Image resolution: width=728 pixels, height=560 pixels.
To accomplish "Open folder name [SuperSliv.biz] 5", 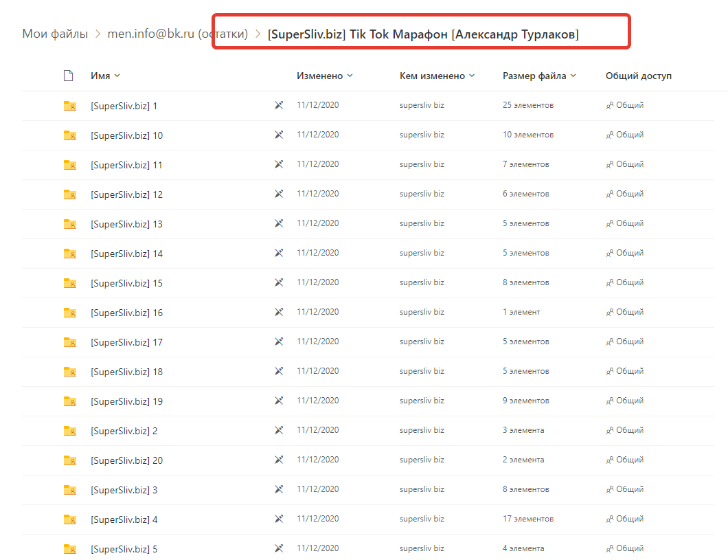I will click(124, 549).
